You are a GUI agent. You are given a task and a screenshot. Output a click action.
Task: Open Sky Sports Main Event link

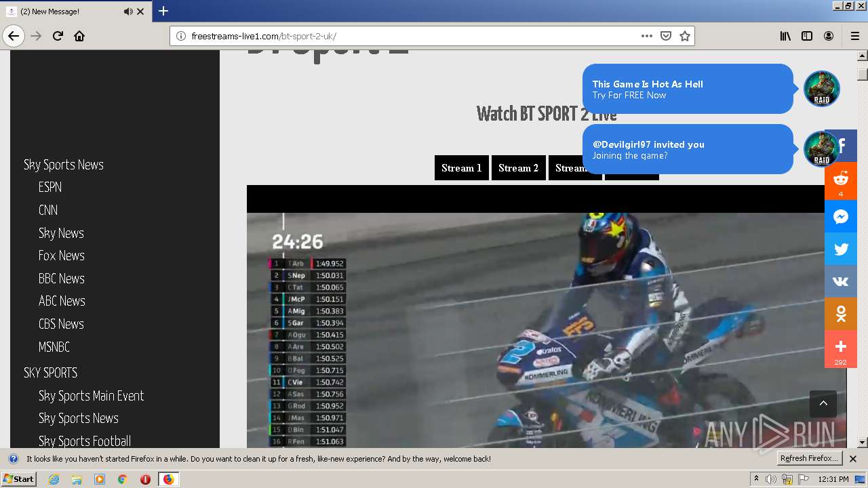click(x=92, y=396)
